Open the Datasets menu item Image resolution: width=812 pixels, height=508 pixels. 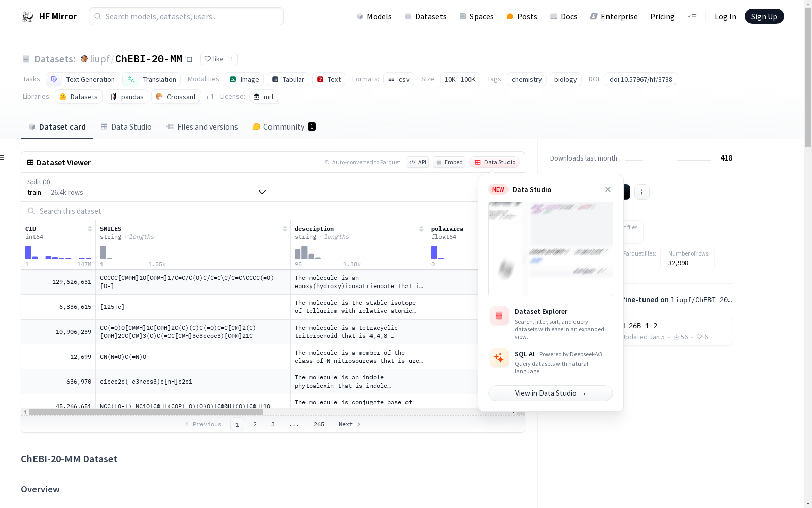[425, 17]
